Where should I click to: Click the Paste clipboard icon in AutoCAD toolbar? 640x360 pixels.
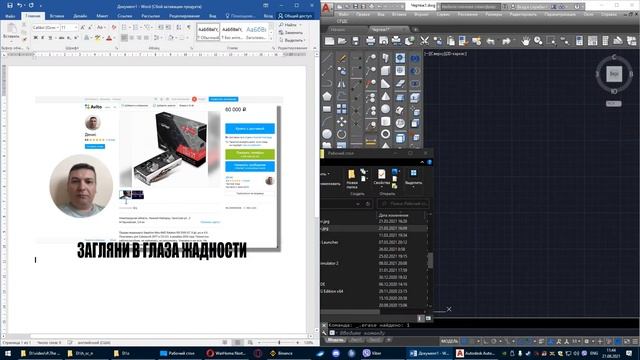click(x=451, y=41)
